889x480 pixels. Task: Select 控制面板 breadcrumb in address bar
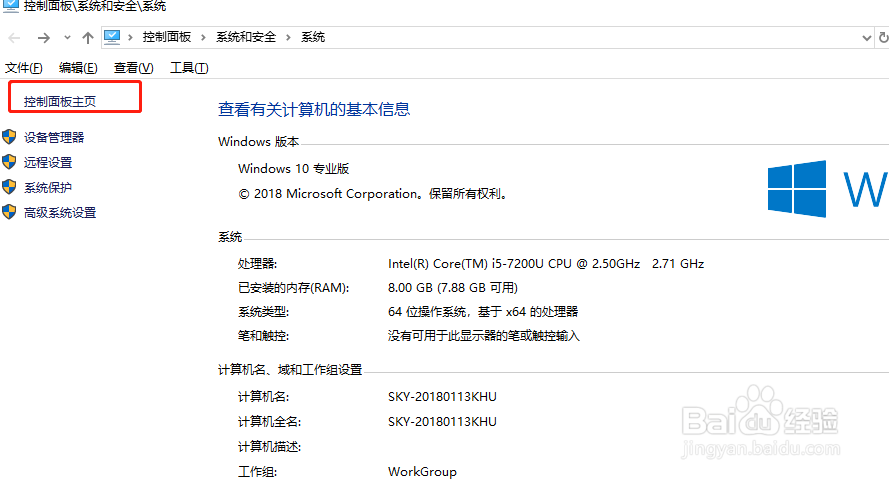(167, 37)
